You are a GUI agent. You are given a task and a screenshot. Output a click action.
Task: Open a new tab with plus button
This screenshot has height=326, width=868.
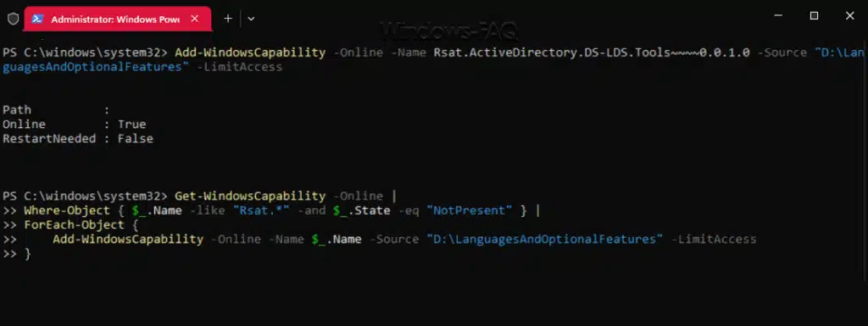[228, 19]
